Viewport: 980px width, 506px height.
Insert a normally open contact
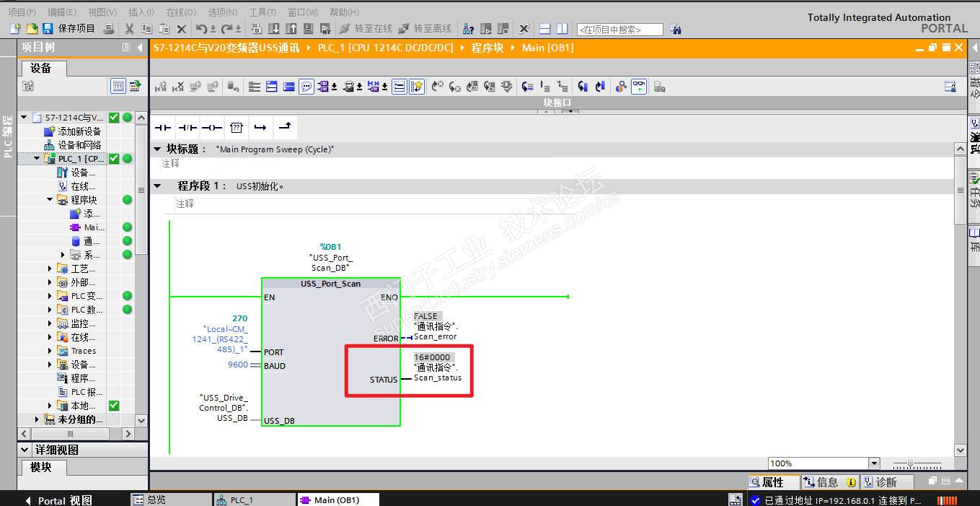tap(164, 128)
